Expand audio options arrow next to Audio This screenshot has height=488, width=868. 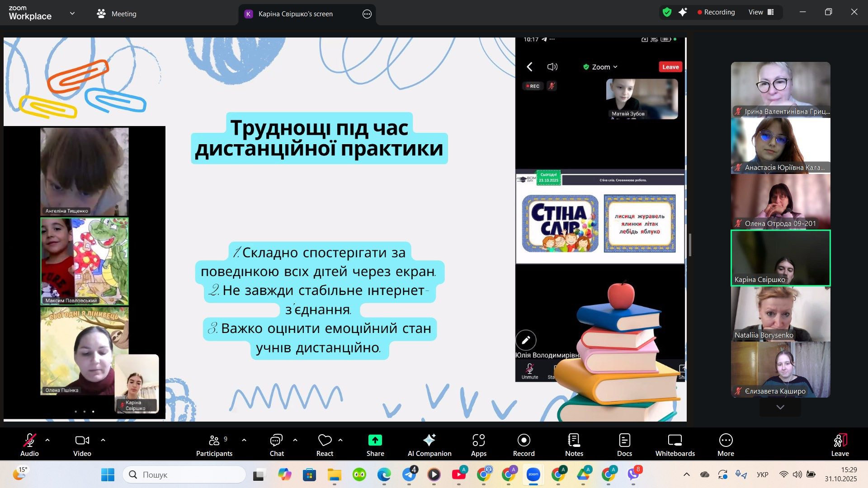[47, 440]
